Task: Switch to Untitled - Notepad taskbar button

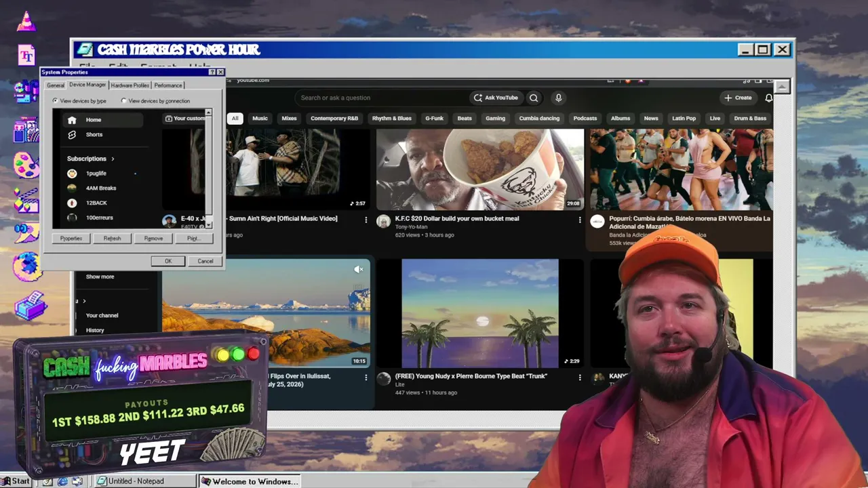Action: pos(146,481)
